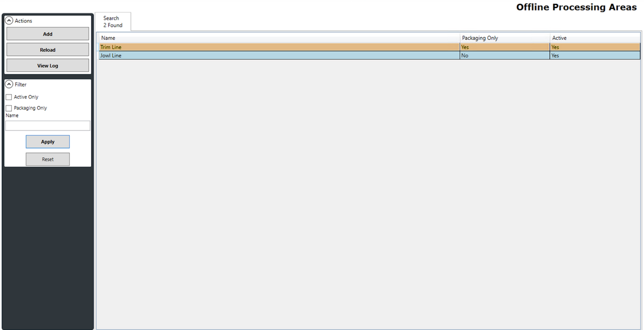Collapse the Actions panel chevron
Viewport: 644px width, 330px height.
point(9,21)
